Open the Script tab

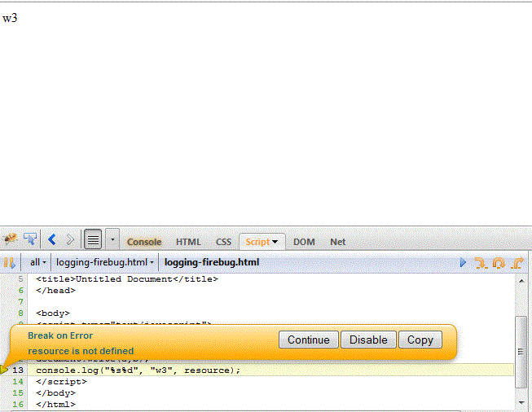257,242
